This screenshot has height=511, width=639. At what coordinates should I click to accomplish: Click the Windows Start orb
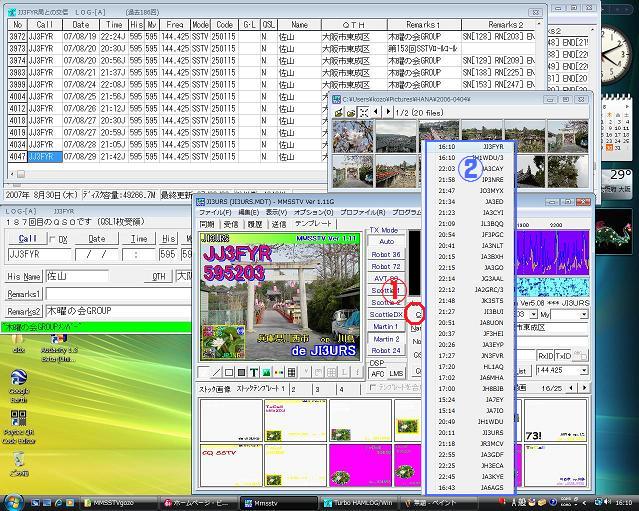tap(14, 502)
